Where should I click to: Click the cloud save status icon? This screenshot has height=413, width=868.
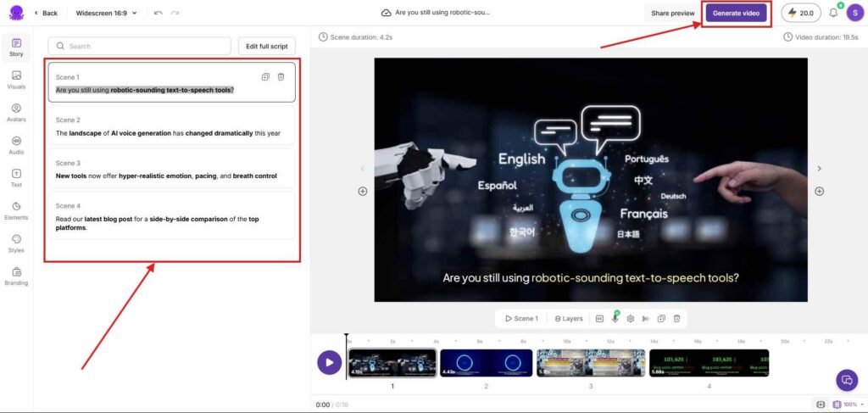point(387,13)
